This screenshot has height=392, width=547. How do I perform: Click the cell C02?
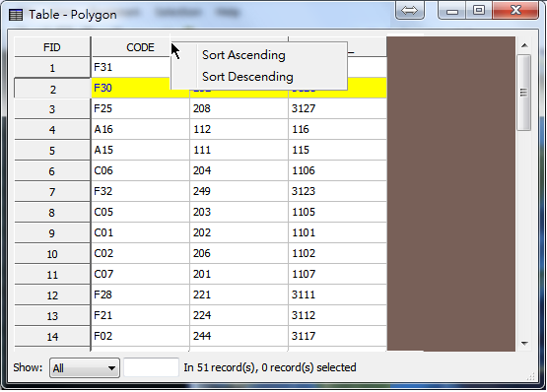(x=140, y=253)
